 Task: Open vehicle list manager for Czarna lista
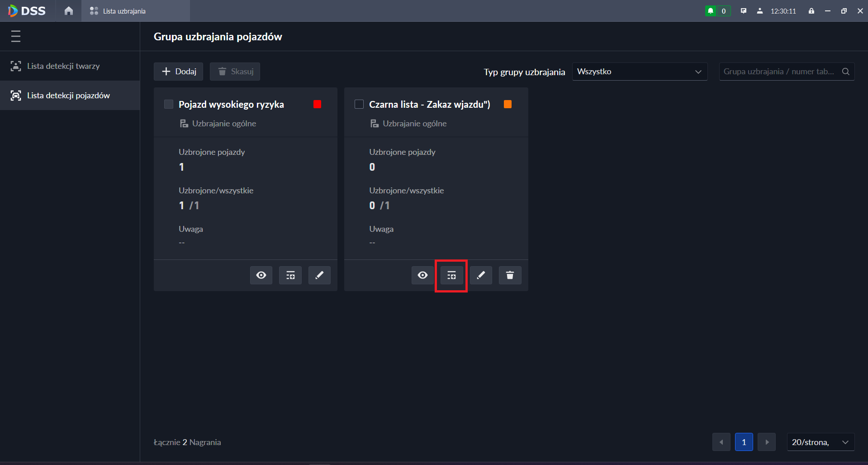click(451, 275)
